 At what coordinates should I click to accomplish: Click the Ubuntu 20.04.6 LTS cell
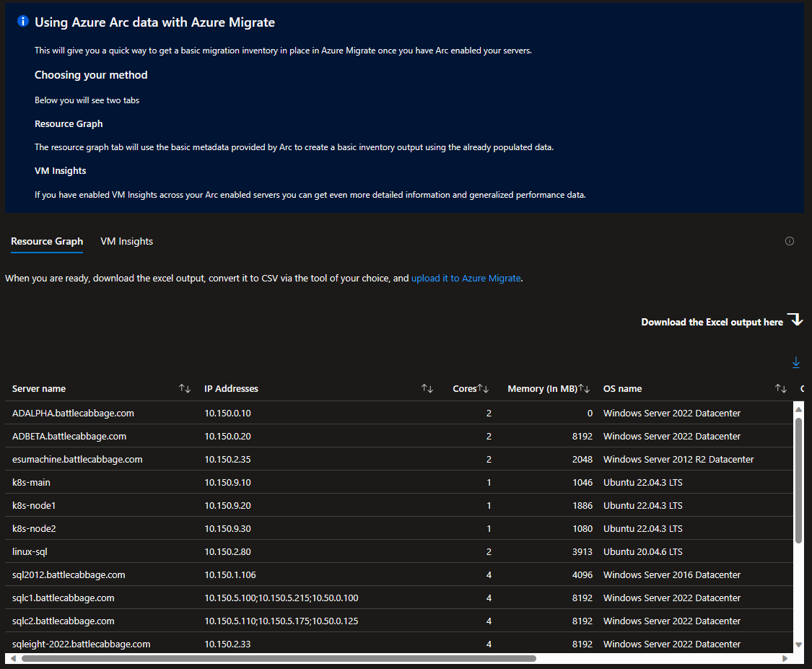[642, 551]
